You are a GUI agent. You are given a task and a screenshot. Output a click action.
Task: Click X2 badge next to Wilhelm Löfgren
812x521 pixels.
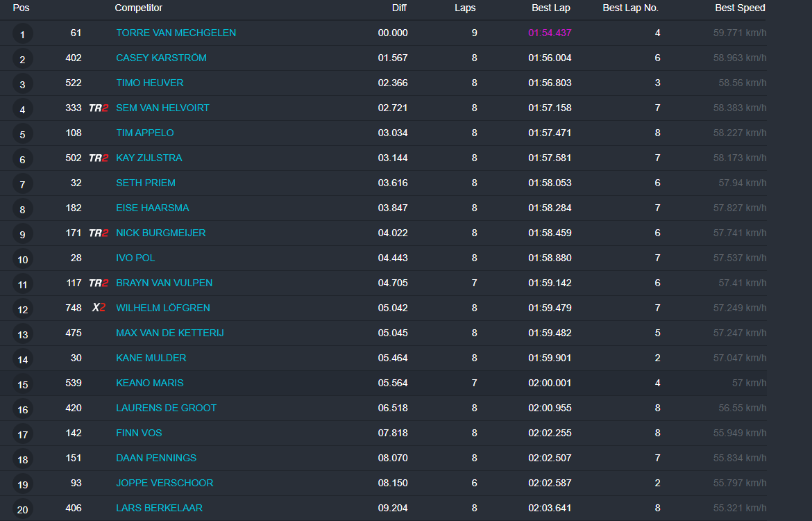click(99, 308)
